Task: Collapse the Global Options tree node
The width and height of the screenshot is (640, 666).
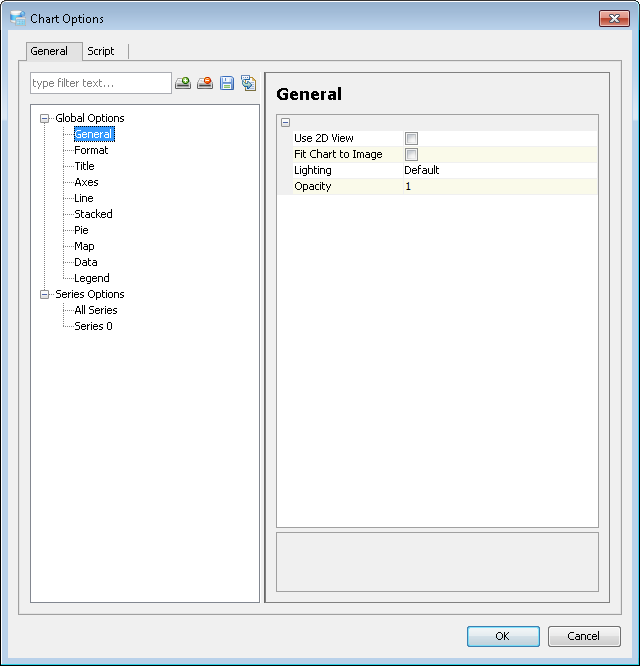Action: 44,118
